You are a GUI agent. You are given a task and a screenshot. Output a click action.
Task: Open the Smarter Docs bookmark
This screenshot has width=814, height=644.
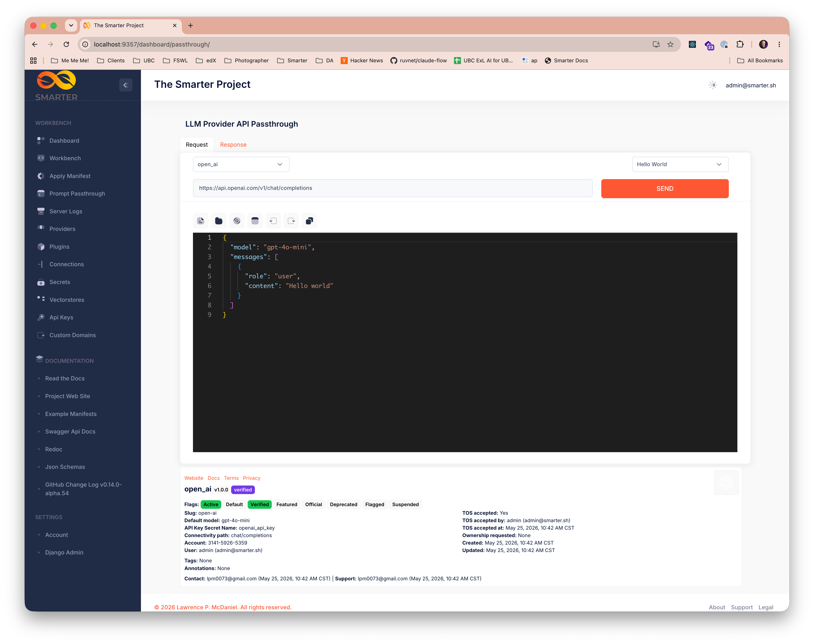coord(566,61)
